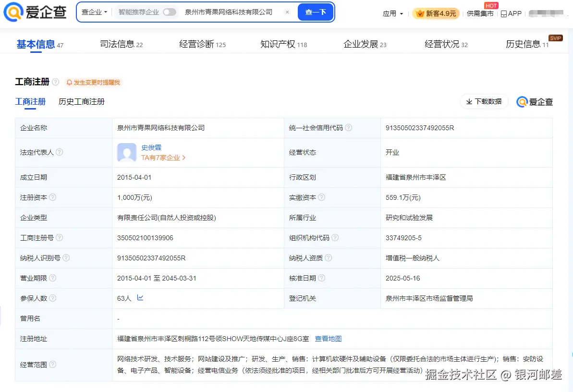The image size is (573, 392).
Task: Click the 2015-04-01 founding date value
Action: [134, 177]
